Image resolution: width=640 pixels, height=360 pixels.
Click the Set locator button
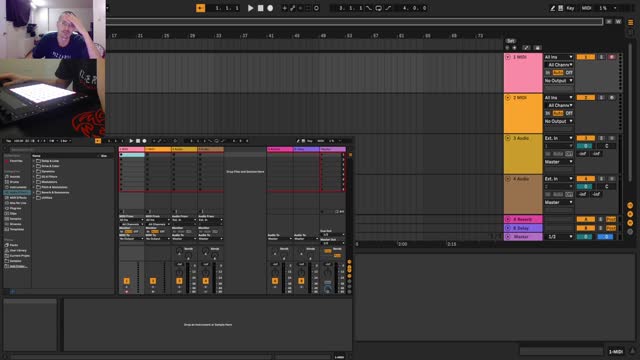(x=511, y=41)
